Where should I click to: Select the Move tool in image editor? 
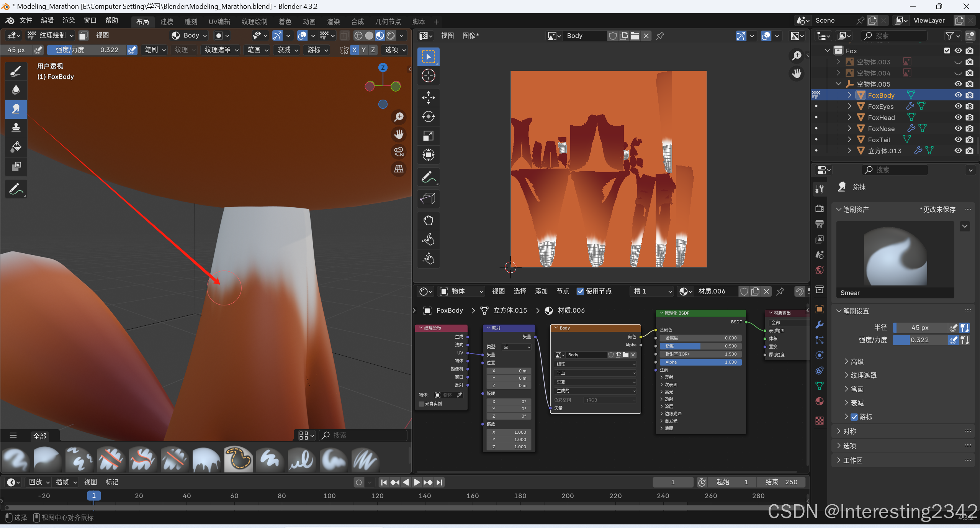coord(428,98)
